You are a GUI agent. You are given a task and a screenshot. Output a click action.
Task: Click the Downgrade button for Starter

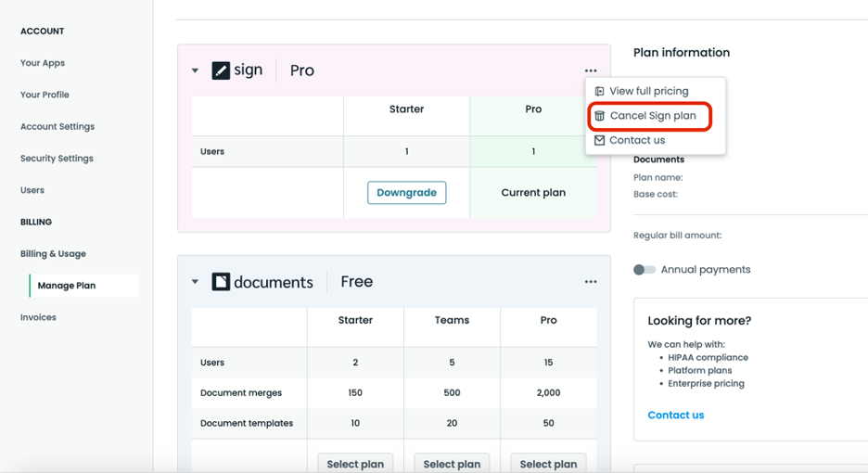coord(406,193)
